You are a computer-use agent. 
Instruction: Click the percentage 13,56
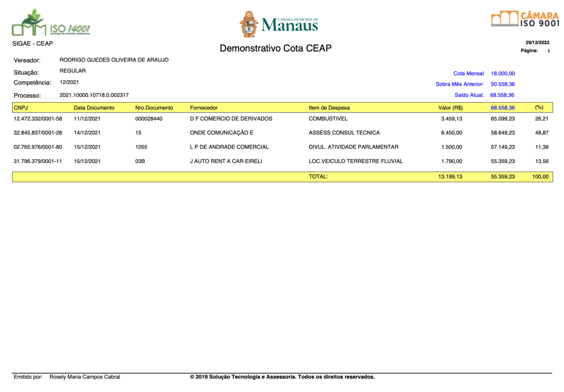[x=542, y=161]
